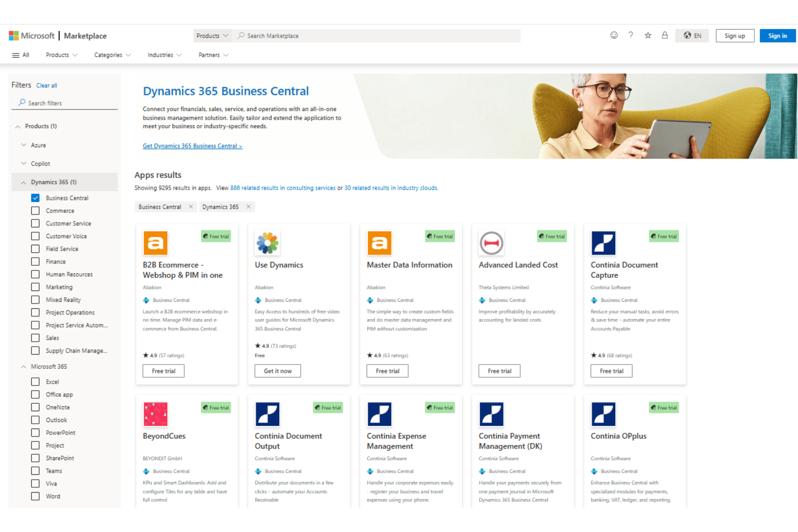Check the Excel filter checkbox
The image size is (798, 532).
pyautogui.click(x=35, y=382)
